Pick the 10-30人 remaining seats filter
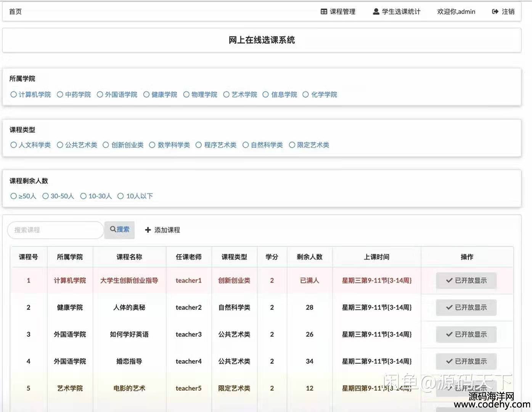 tap(84, 196)
